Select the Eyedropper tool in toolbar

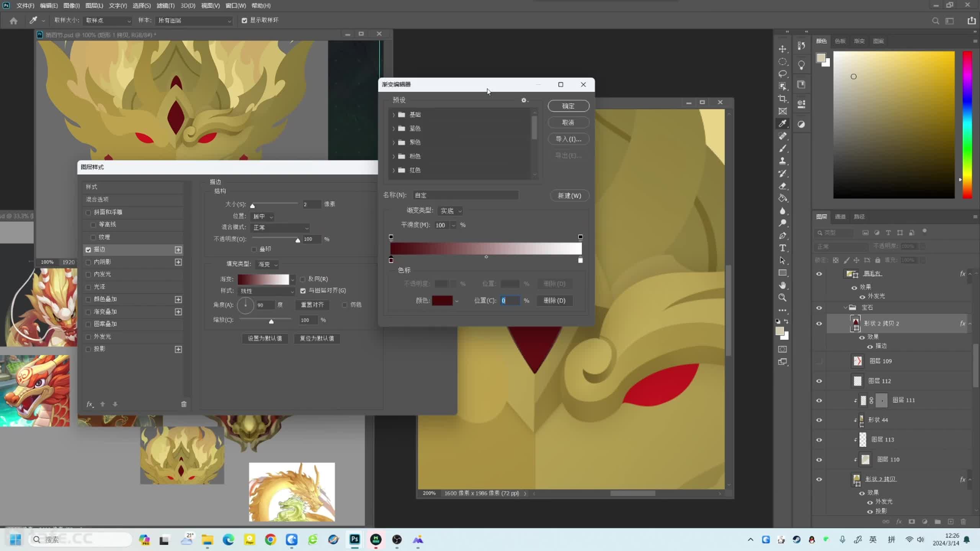pos(782,123)
